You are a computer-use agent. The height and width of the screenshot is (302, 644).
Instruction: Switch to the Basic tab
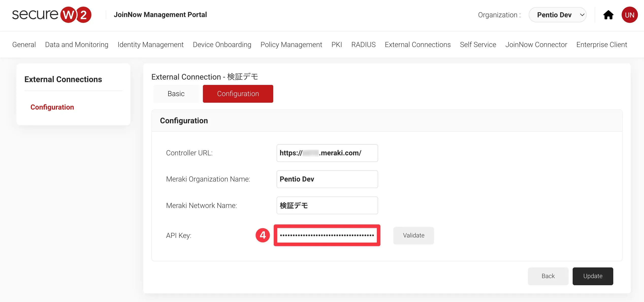pyautogui.click(x=176, y=94)
